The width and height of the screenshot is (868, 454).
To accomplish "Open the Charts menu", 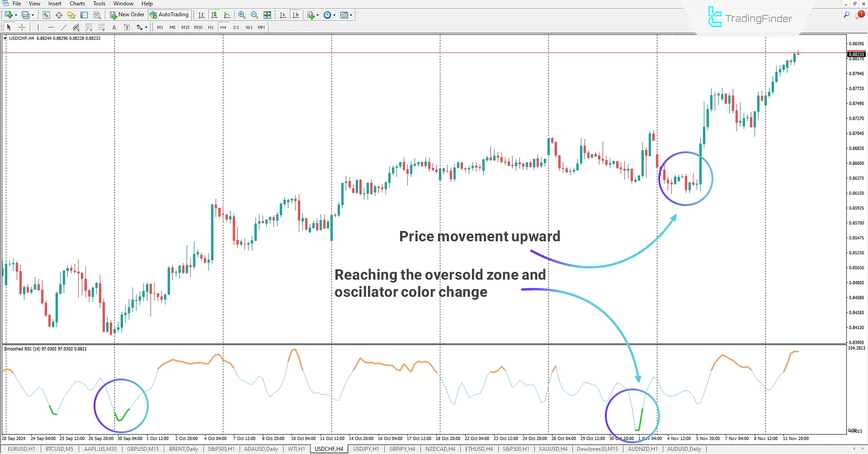I will point(77,4).
